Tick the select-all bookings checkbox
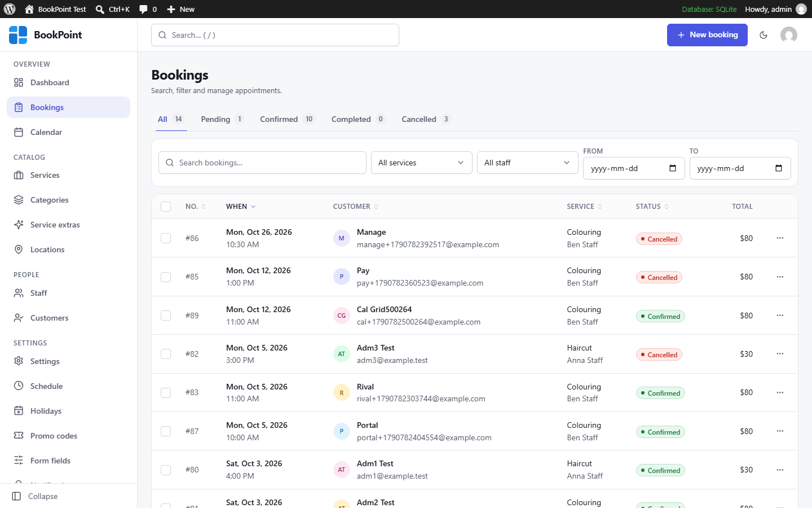Viewport: 812px width, 508px height. (166, 207)
